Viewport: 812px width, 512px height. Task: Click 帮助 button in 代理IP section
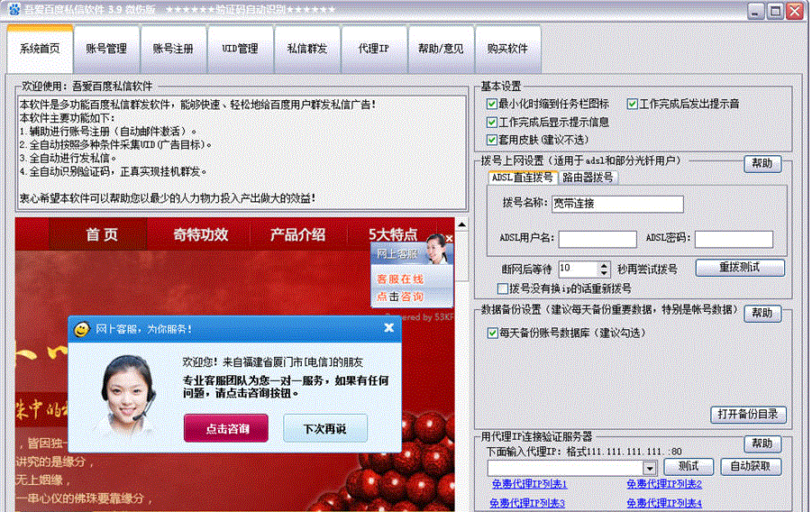[762, 443]
